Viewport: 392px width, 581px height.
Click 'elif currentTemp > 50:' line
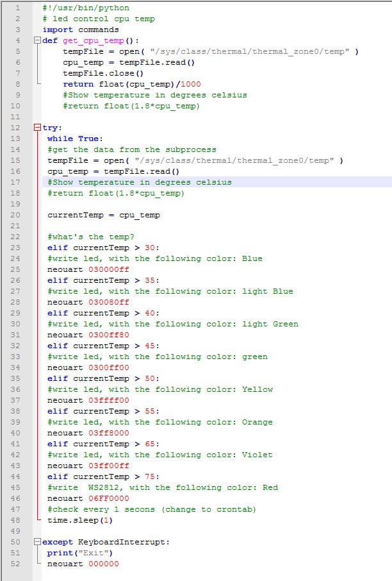(103, 378)
